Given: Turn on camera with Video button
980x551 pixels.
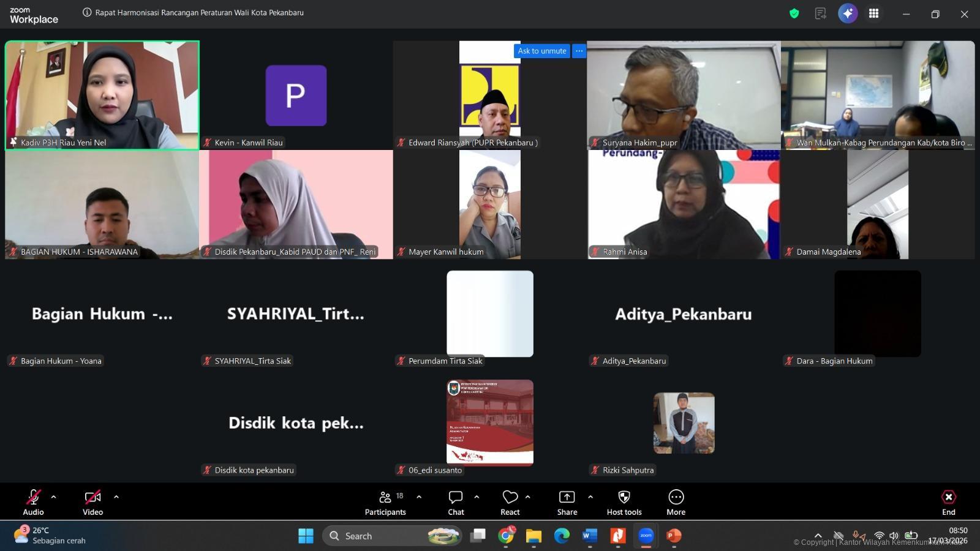Looking at the screenshot, I should tap(92, 503).
